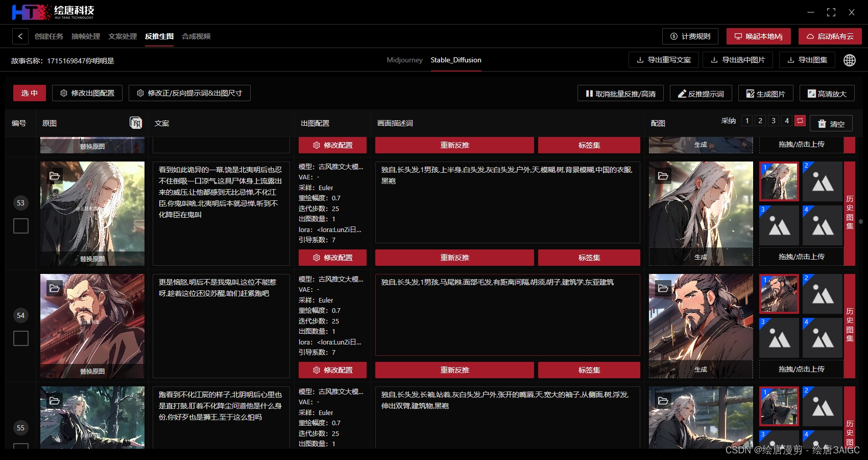
Task: Click 生成图片 toolbar button
Action: tap(766, 94)
